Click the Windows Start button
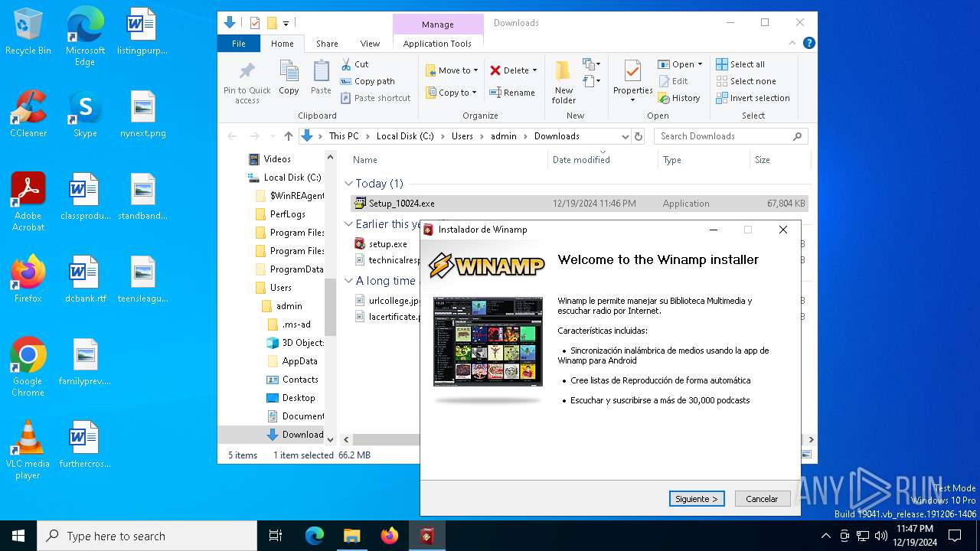980x551 pixels. tap(18, 536)
